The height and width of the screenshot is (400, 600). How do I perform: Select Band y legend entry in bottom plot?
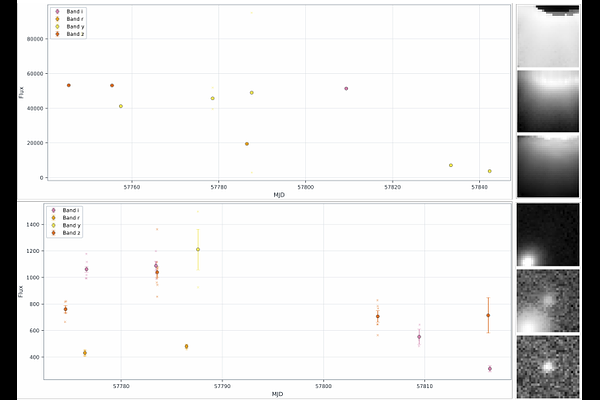click(66, 225)
